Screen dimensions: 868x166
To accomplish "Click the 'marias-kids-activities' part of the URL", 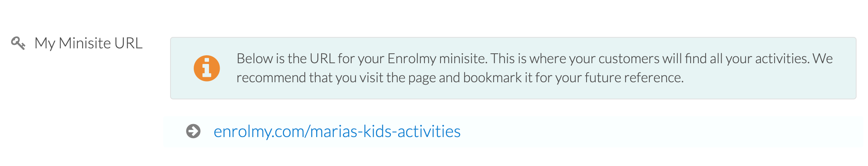I will pyautogui.click(x=386, y=131).
